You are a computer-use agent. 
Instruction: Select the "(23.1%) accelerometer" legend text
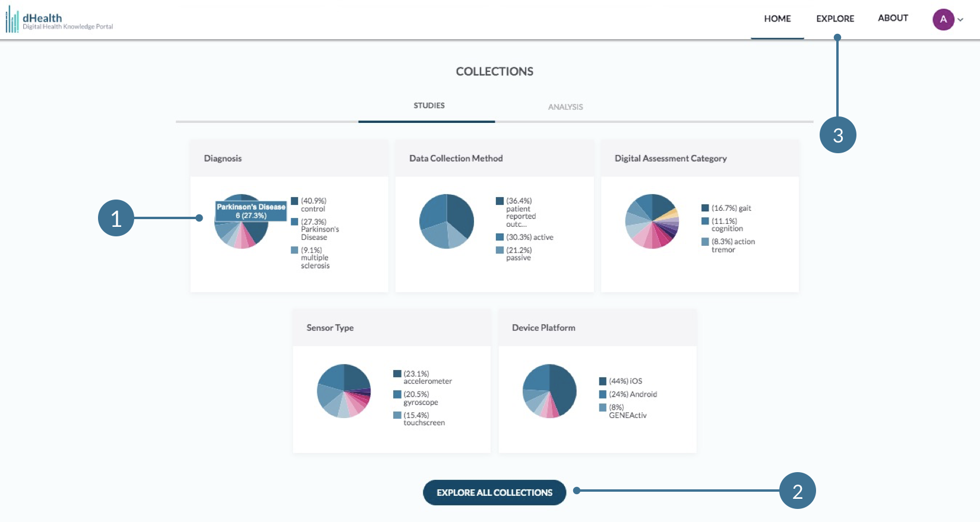pos(428,378)
